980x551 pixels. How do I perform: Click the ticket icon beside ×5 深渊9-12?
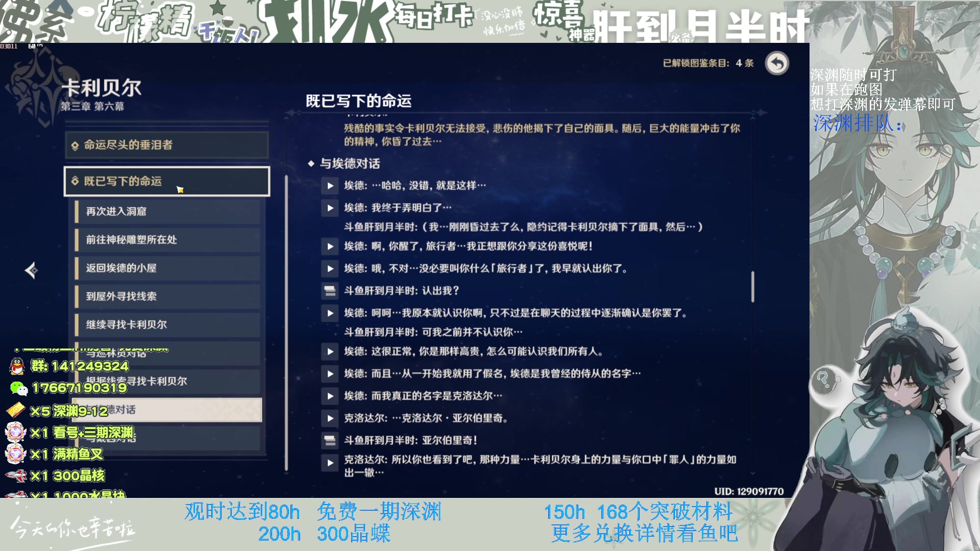coord(16,410)
